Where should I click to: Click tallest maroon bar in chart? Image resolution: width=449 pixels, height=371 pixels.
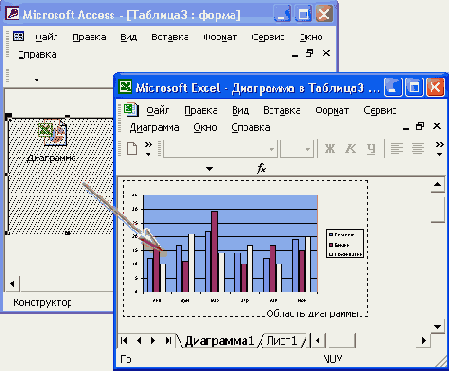(214, 252)
